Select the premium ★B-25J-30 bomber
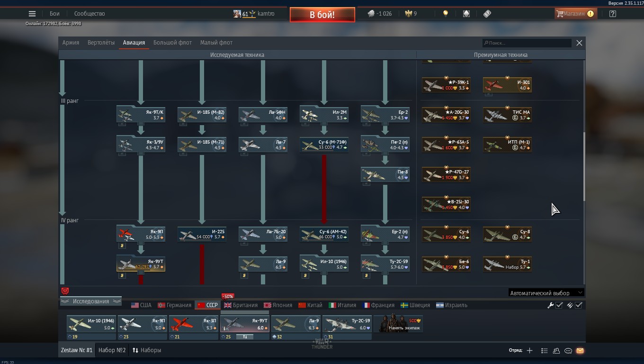The image size is (644, 364). [x=446, y=204]
